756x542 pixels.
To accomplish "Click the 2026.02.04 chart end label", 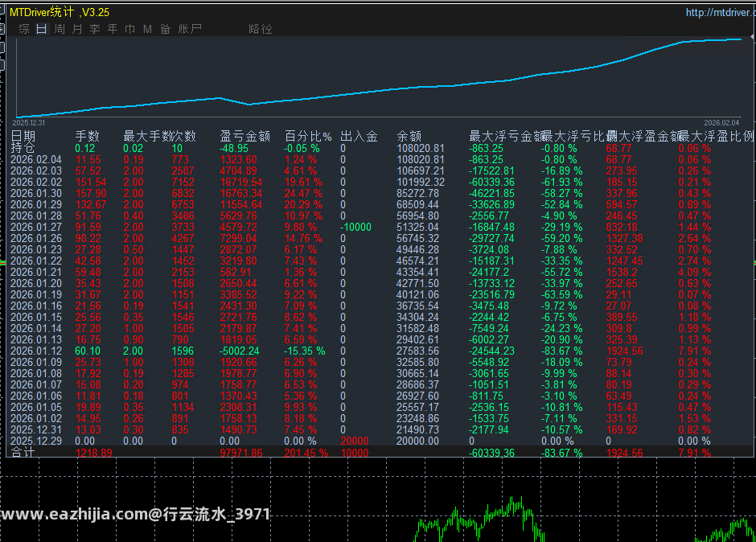I will tap(721, 123).
